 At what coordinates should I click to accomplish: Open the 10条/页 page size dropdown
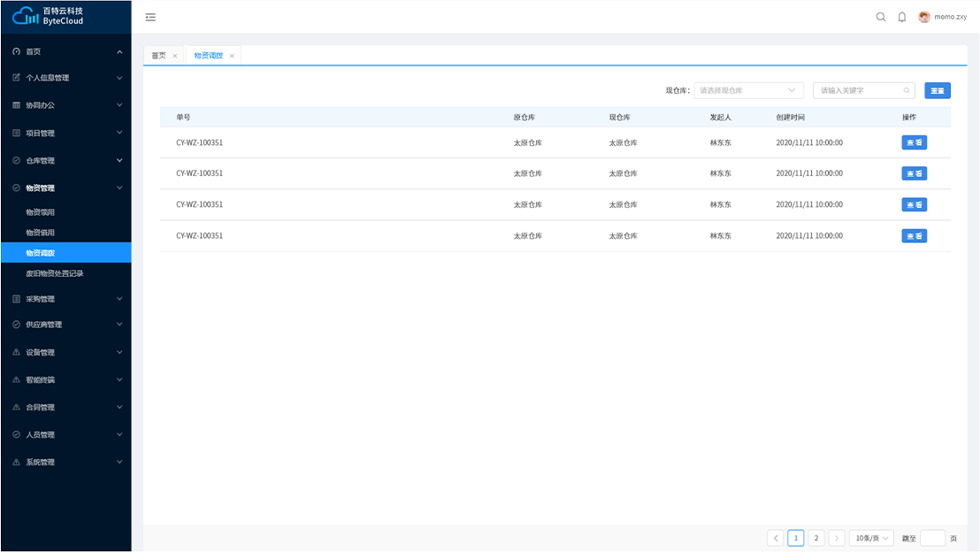[870, 538]
